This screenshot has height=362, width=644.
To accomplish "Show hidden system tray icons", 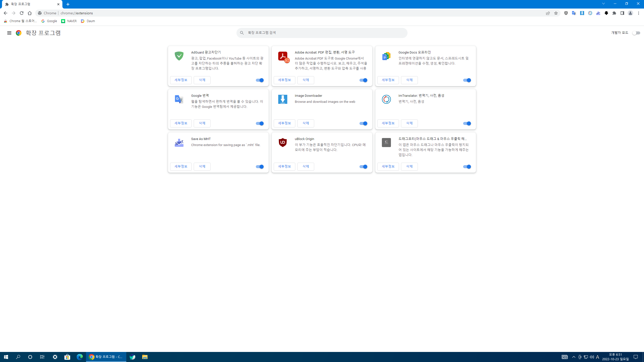I will (574, 357).
